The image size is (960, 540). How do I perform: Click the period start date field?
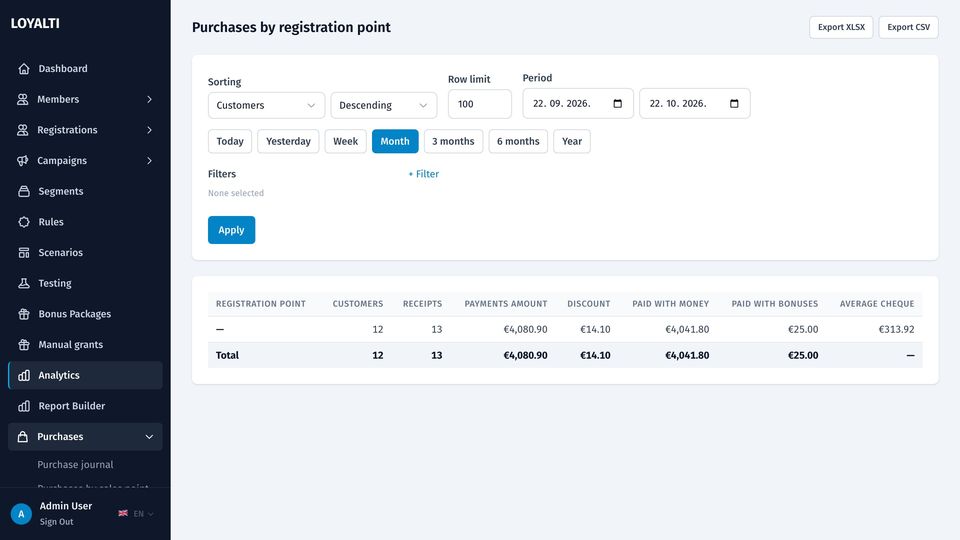[x=578, y=103]
